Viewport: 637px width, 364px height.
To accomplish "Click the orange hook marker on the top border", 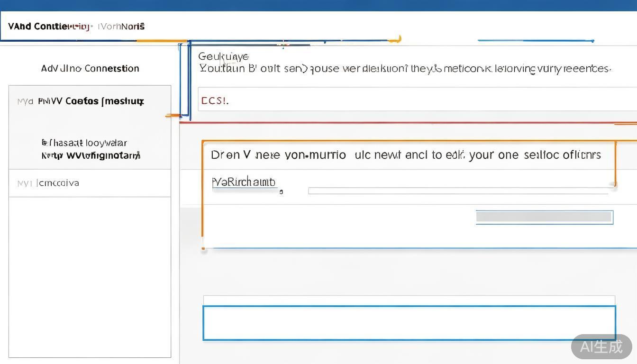I will point(396,40).
